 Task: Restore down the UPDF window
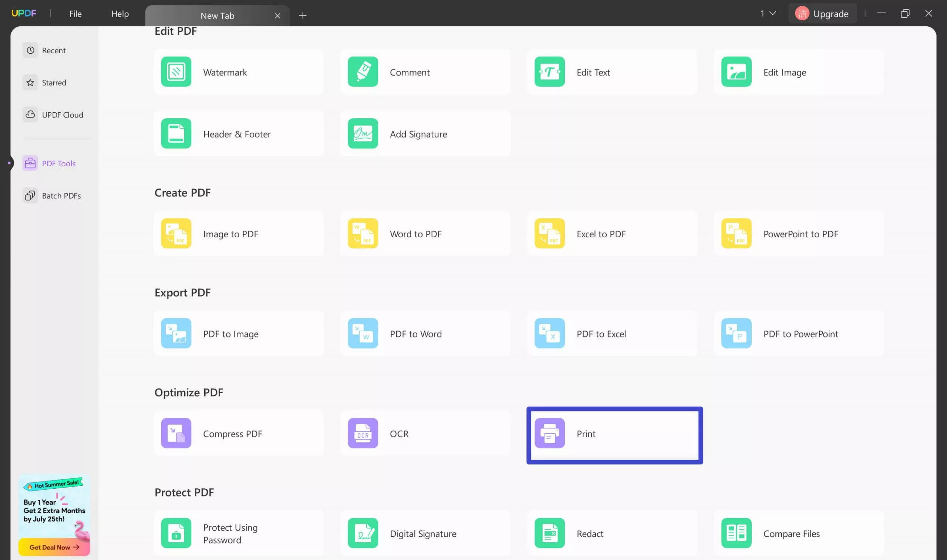pyautogui.click(x=905, y=14)
